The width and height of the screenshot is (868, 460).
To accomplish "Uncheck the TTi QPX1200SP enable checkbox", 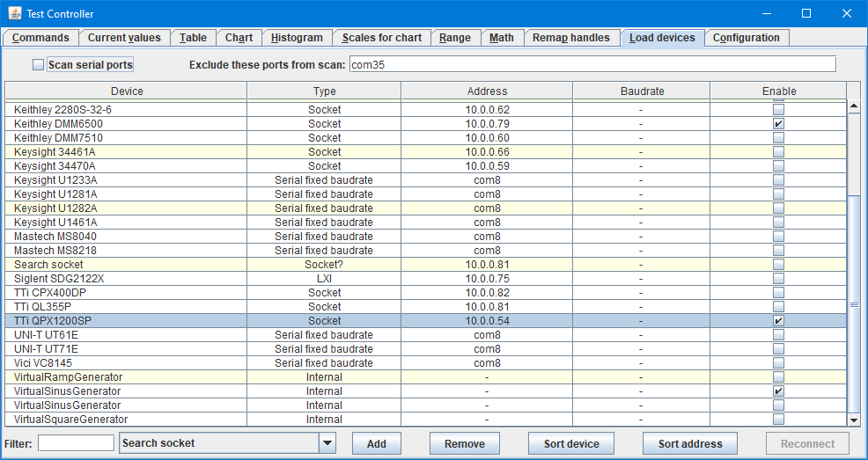I will tap(778, 321).
